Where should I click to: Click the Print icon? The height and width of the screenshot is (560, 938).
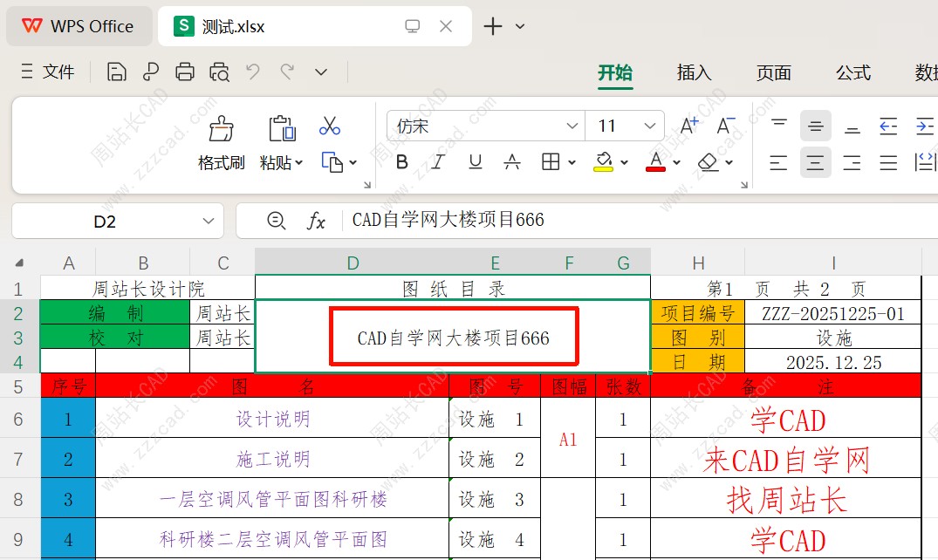point(185,72)
